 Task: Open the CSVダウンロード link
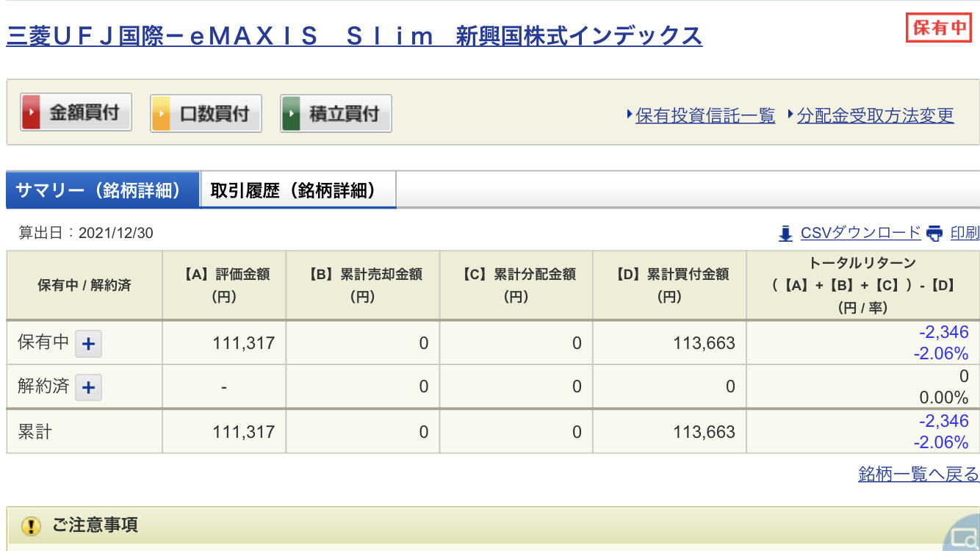point(860,233)
